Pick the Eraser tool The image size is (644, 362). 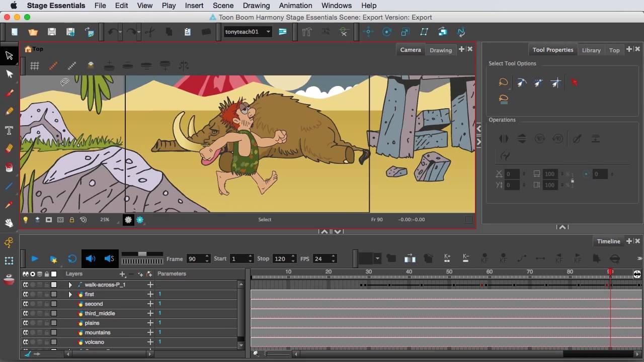[9, 149]
